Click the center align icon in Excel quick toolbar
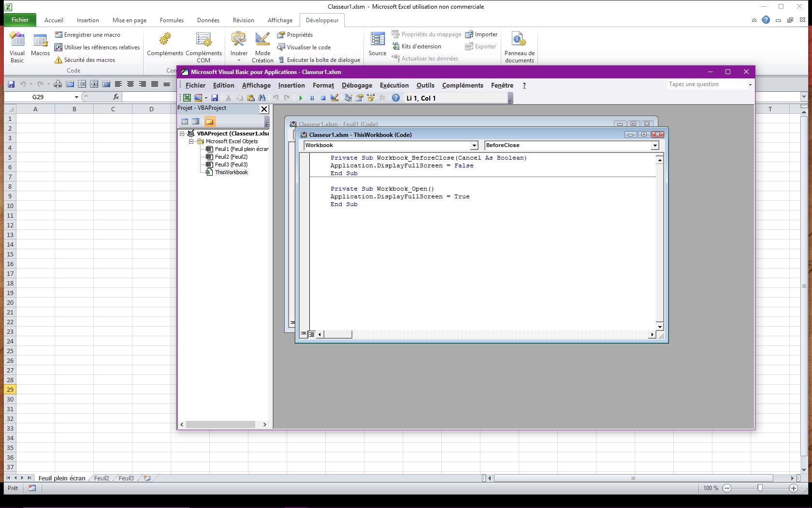 tap(130, 84)
